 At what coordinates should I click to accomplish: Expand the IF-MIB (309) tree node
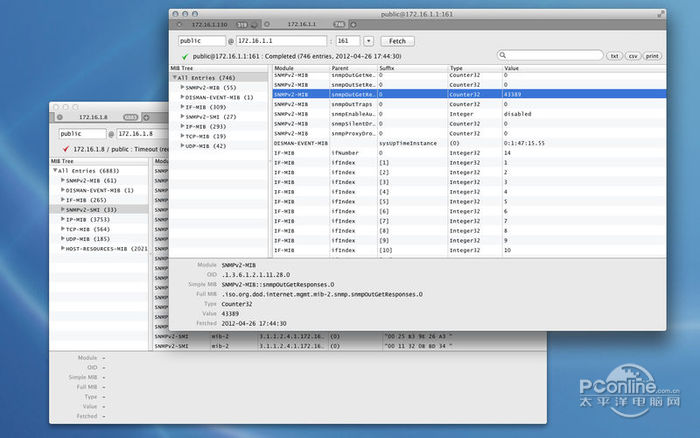coord(183,107)
